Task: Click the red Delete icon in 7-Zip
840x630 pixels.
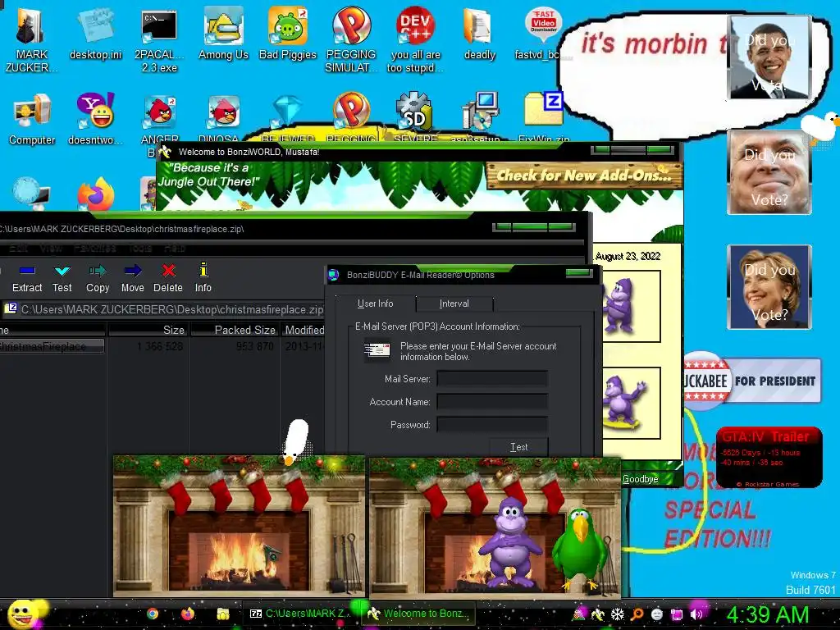Action: (168, 271)
